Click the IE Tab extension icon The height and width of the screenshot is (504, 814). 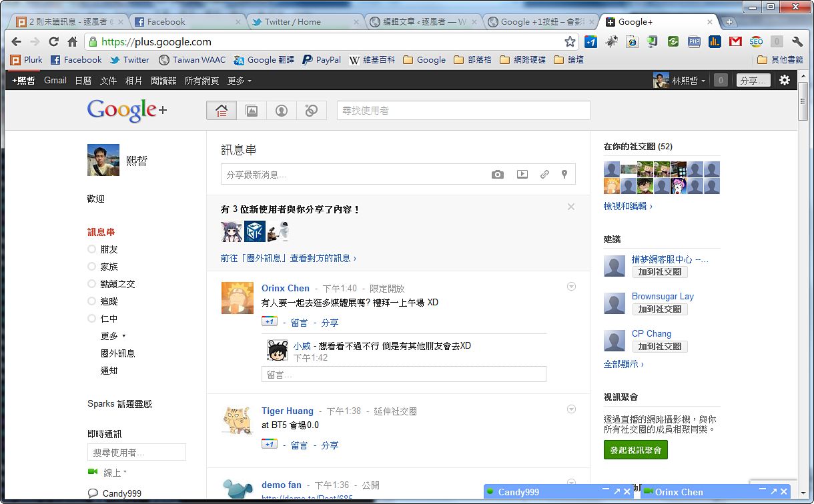[632, 41]
